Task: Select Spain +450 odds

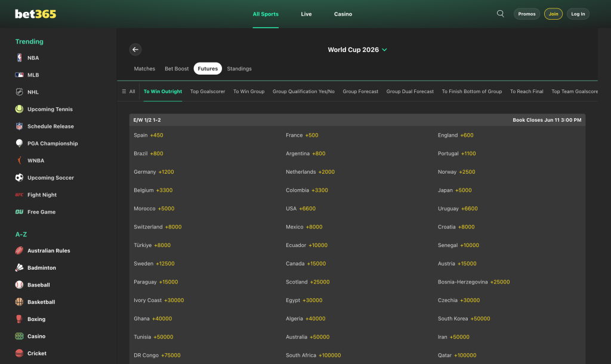Action: point(149,135)
